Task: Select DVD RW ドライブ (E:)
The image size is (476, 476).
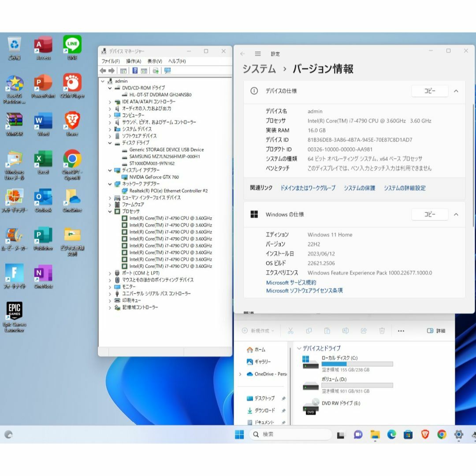Action: [x=331, y=406]
